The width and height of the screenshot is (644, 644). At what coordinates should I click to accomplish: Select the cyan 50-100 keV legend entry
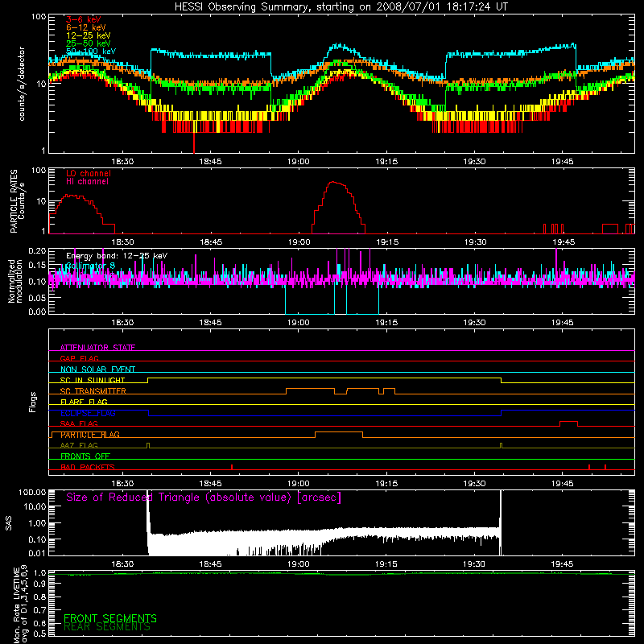[x=91, y=51]
